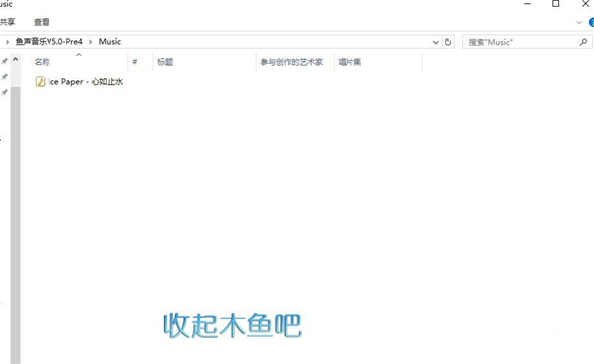Expand the chevron between 鱼声音乐V5.0-Pre4 and Music
The width and height of the screenshot is (594, 364).
[x=90, y=42]
